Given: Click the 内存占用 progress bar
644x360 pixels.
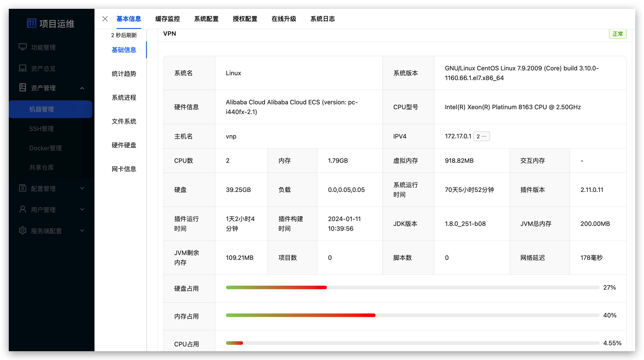Looking at the screenshot, I should pos(413,315).
